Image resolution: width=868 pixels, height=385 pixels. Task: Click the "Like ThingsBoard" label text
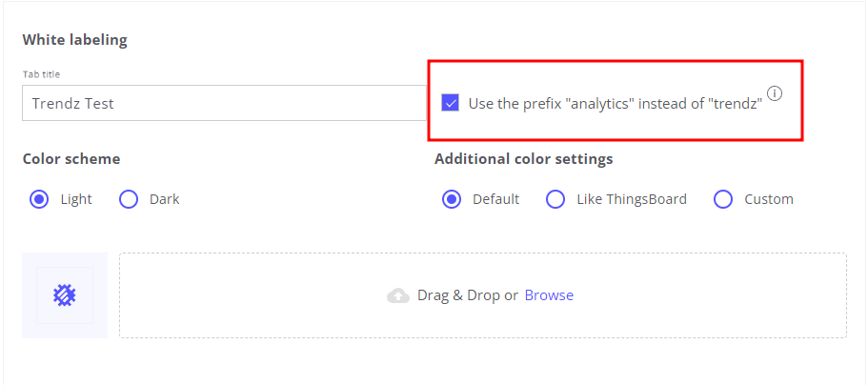coord(632,199)
